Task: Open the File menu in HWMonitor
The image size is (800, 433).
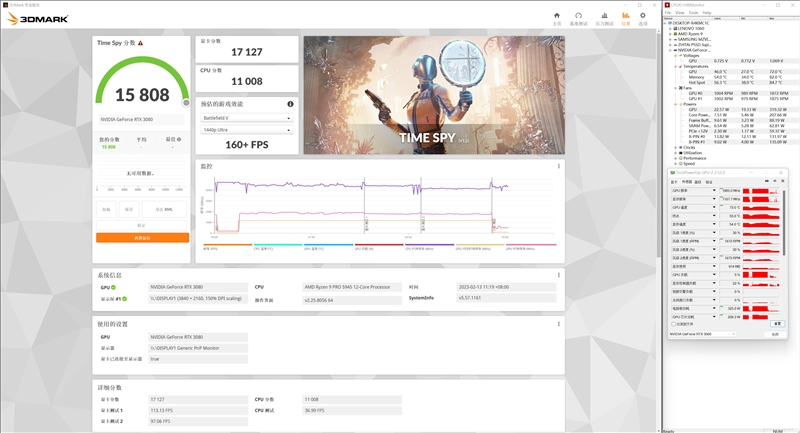Action: pos(668,12)
